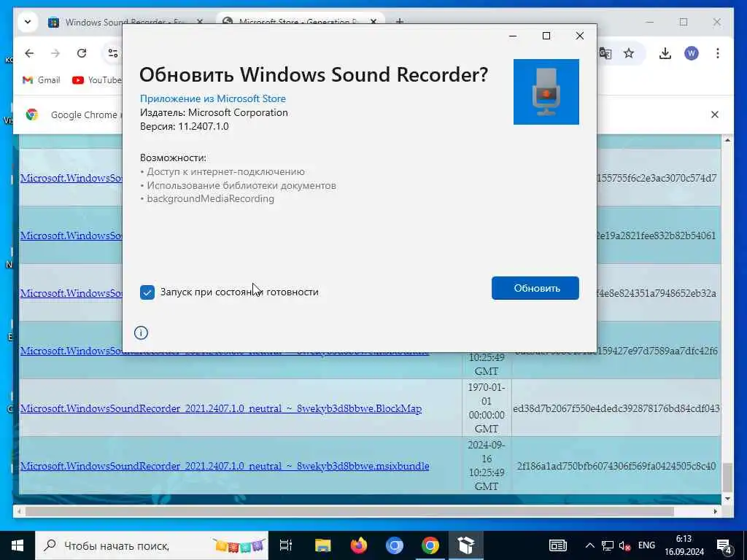Viewport: 747px width, 560px height.
Task: Click the page scrollbar up arrow
Action: pos(727,141)
